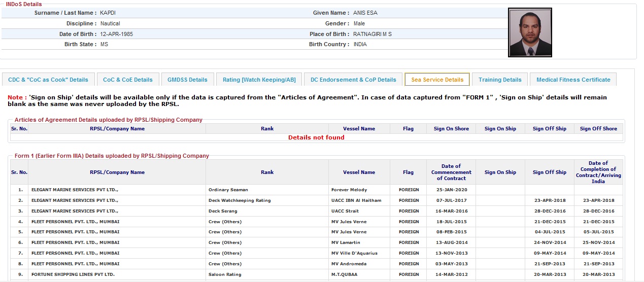Click the seafarer's profile photo
This screenshot has height=282, width=644.
pos(530,32)
